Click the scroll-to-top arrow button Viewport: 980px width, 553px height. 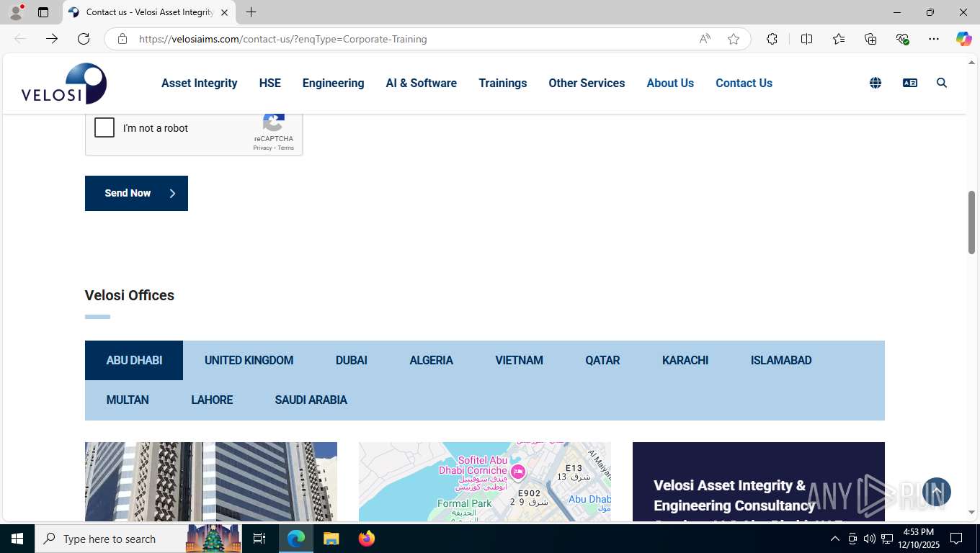point(937,492)
